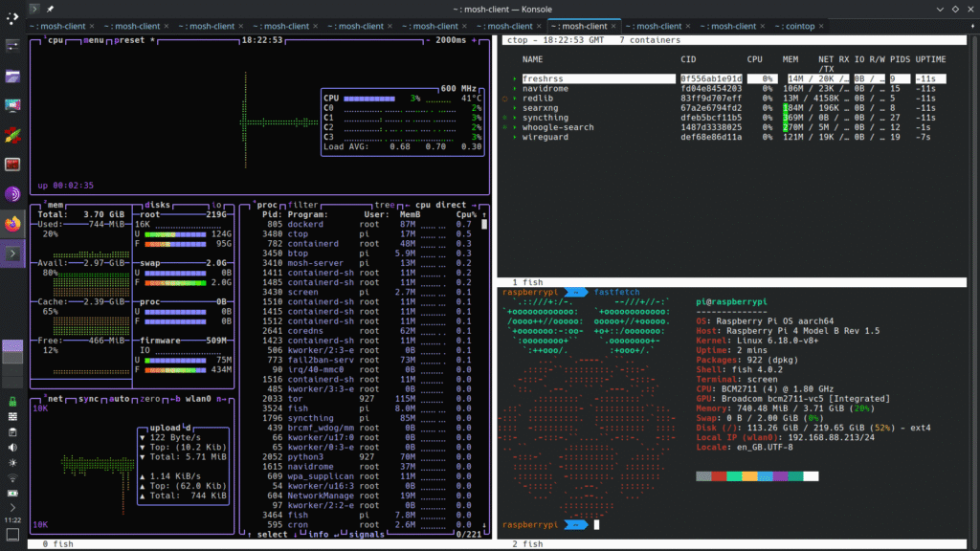Viewport: 980px width, 551px height.
Task: Toggle auto scaling in btop net panel
Action: click(x=120, y=398)
